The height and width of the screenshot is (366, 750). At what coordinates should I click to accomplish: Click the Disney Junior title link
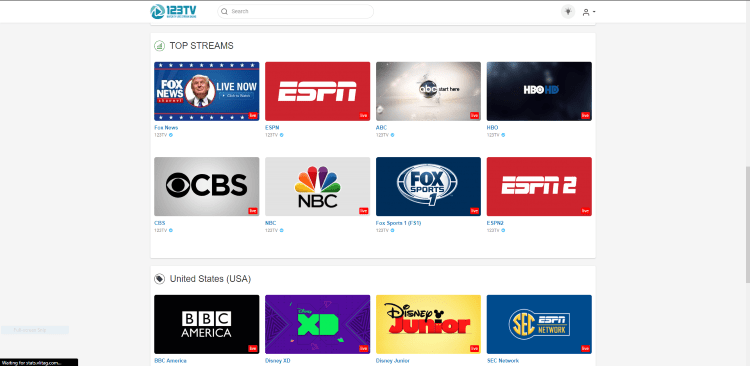click(393, 361)
